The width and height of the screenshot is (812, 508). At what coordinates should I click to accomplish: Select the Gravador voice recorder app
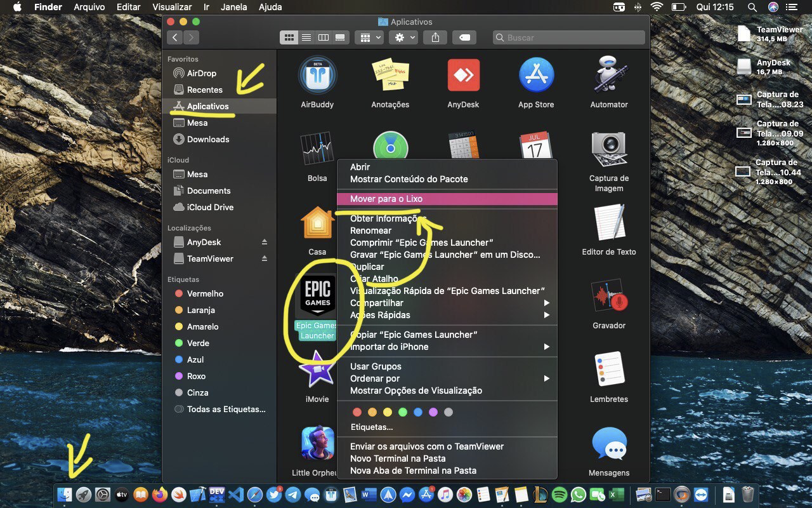pos(609,297)
